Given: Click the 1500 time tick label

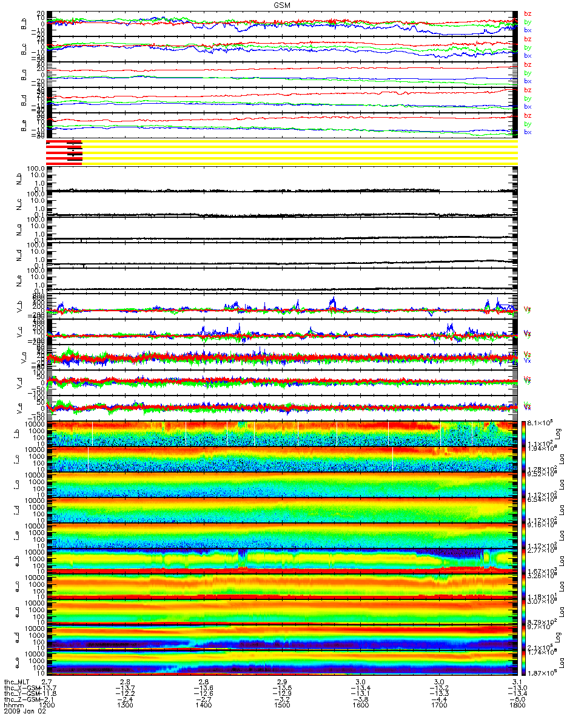Looking at the screenshot, I should click(281, 704).
